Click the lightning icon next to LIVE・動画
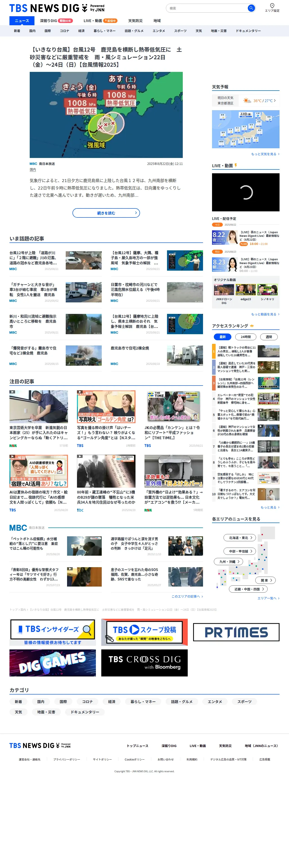 pyautogui.click(x=235, y=165)
